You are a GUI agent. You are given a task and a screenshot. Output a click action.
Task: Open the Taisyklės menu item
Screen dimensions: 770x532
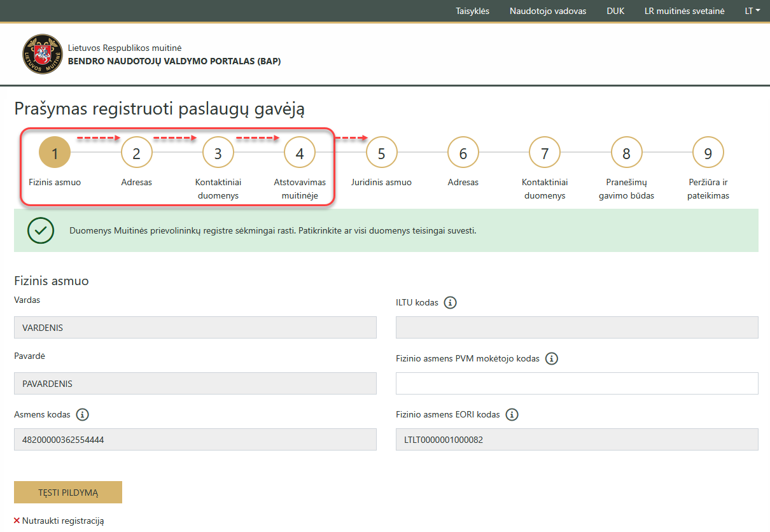click(x=473, y=10)
